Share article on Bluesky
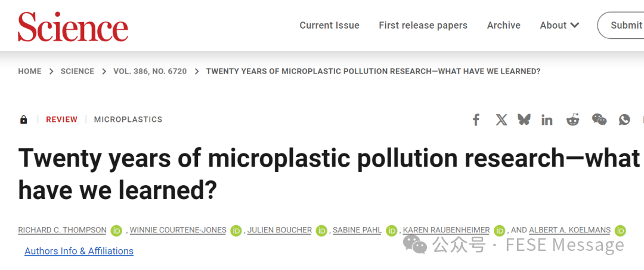Viewport: 644px width, 270px height. tap(524, 119)
